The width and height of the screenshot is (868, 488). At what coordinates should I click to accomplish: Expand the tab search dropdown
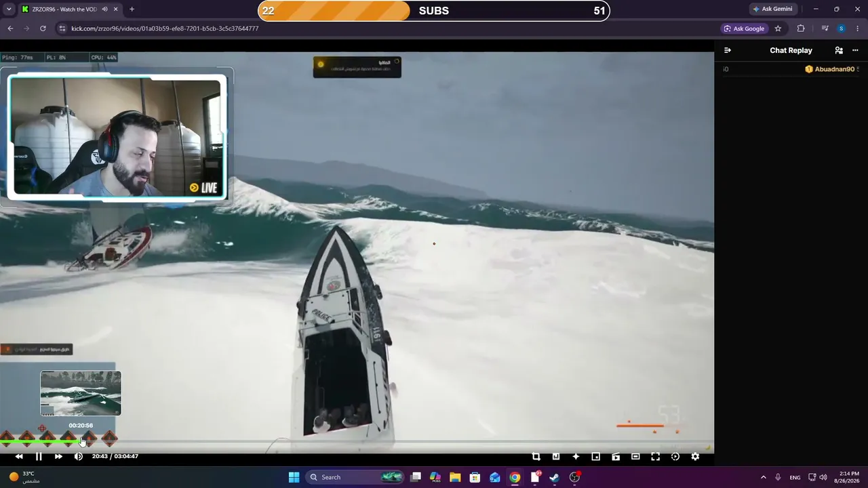click(9, 9)
